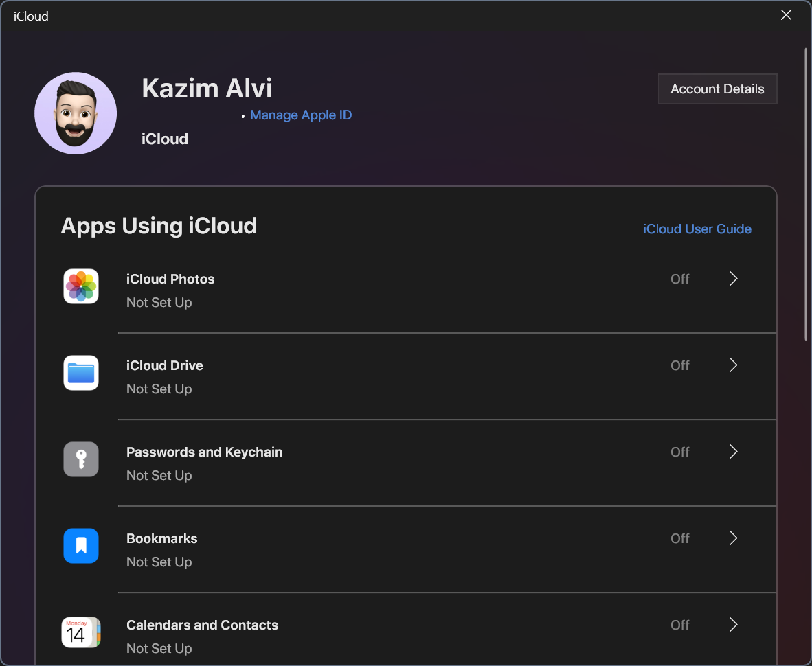Click the Off status for Bookmarks
Image resolution: width=812 pixels, height=666 pixels.
point(679,538)
